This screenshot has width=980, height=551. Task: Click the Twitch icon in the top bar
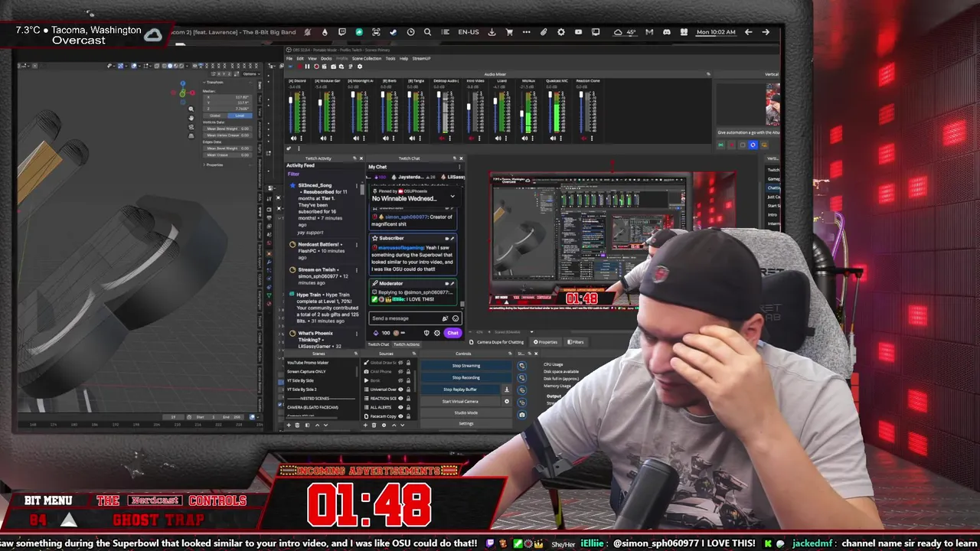342,32
